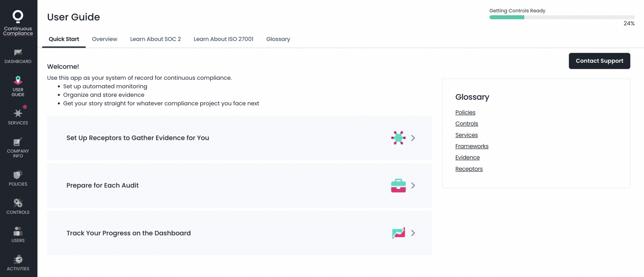644x277 pixels.
Task: Open the Learn About SOC 2 tab
Action: (155, 39)
